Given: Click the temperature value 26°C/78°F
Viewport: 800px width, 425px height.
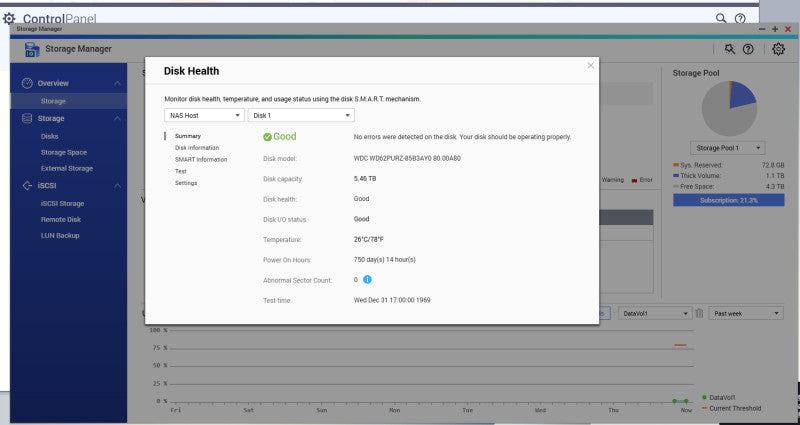Looking at the screenshot, I should coord(368,239).
